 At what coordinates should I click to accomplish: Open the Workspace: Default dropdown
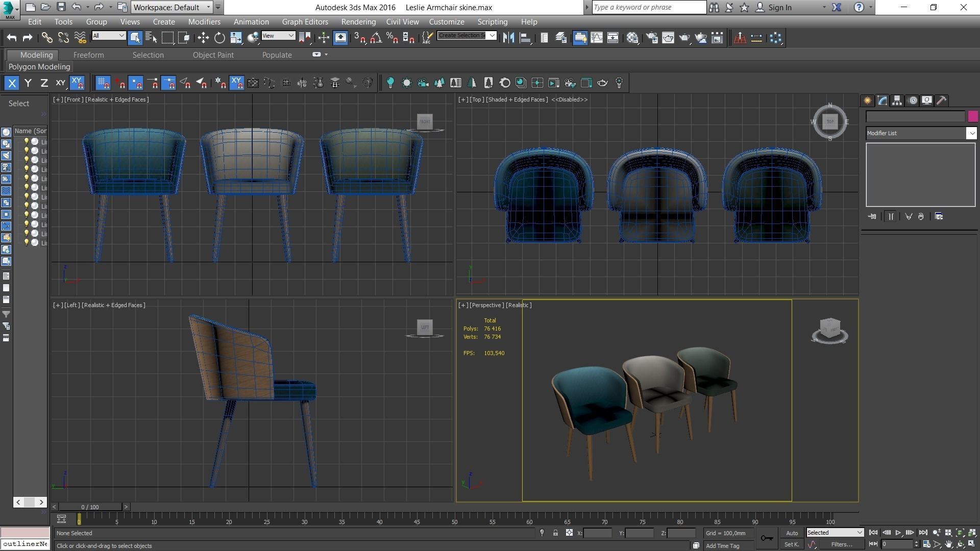172,7
